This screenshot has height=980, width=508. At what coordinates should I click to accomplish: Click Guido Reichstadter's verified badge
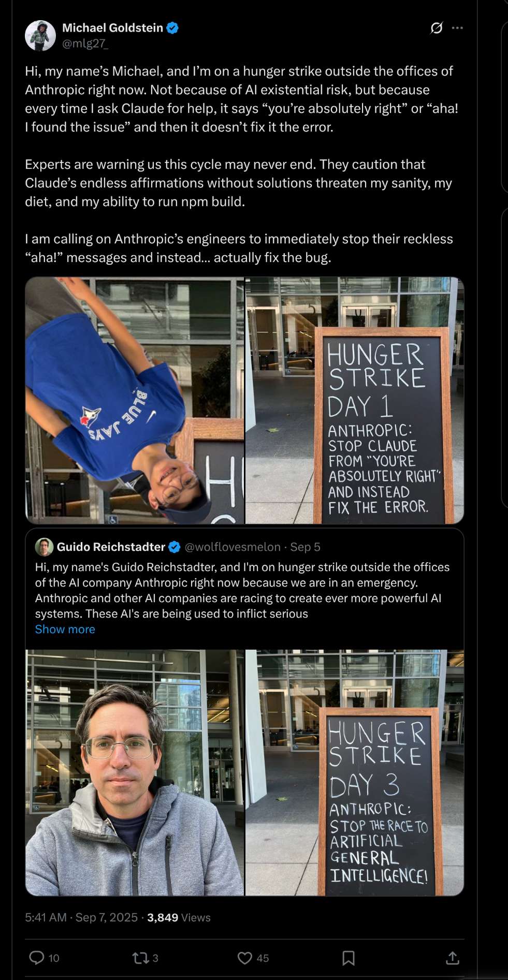point(175,547)
